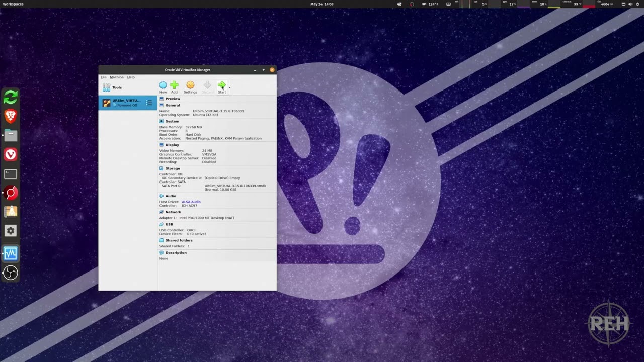This screenshot has height=362, width=644.
Task: Click the 'Intel PRO/1000 MT Desktop (NAT)' adapter text
Action: point(207,218)
